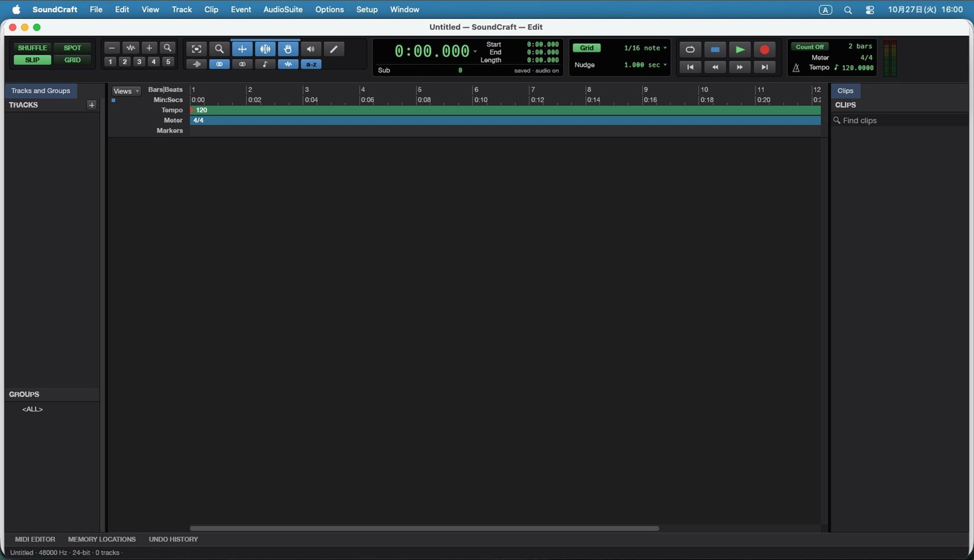Open the MIDI EDITOR panel
This screenshot has height=560, width=974.
(x=35, y=539)
